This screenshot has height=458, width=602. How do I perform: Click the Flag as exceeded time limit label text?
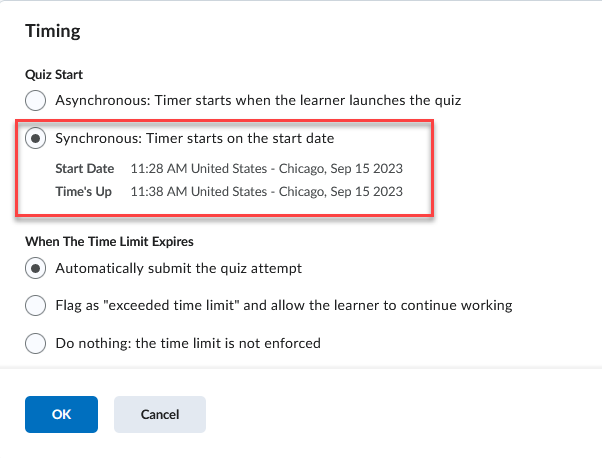tap(284, 305)
